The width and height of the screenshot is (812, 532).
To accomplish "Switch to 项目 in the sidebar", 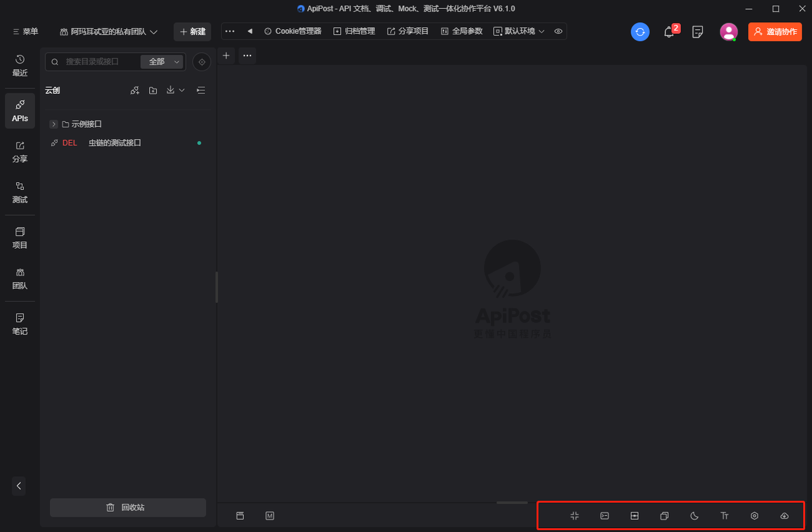I will [x=20, y=238].
